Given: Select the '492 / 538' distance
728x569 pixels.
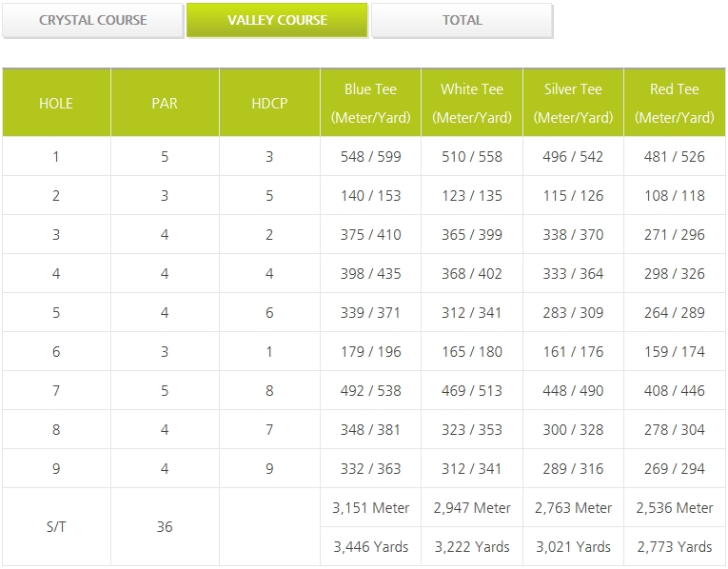Looking at the screenshot, I should tap(370, 391).
